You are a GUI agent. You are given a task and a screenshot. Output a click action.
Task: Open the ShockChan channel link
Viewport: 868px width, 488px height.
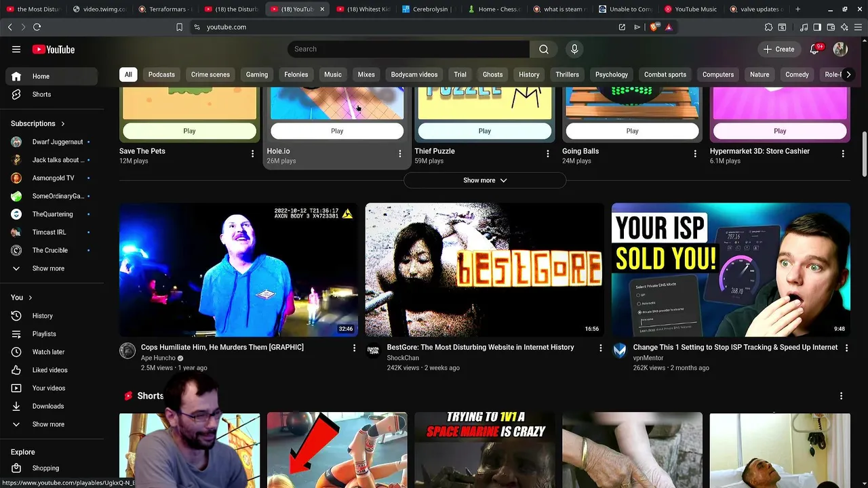tap(403, 358)
